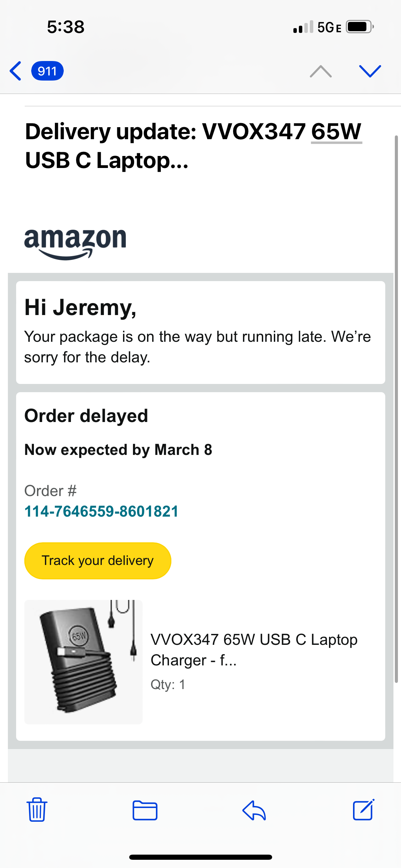Image resolution: width=401 pixels, height=868 pixels.
Task: Tap the back arrow to mailbox
Action: [x=16, y=71]
